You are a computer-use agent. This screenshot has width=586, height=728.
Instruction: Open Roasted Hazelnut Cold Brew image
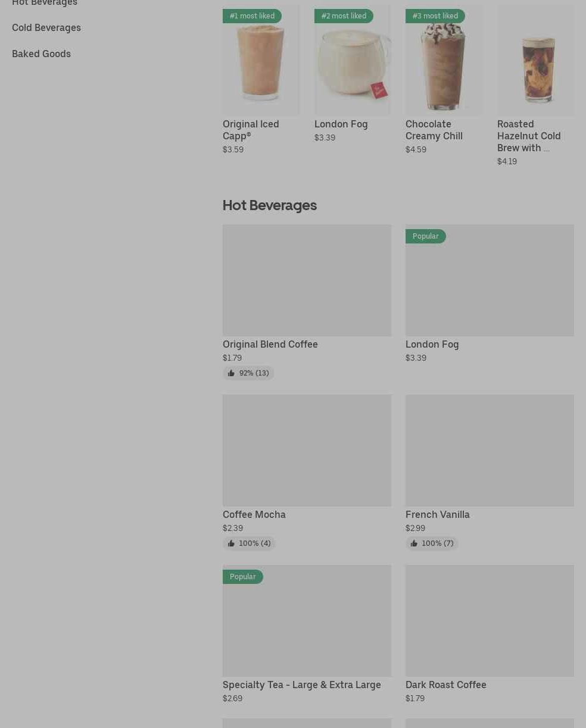click(535, 60)
